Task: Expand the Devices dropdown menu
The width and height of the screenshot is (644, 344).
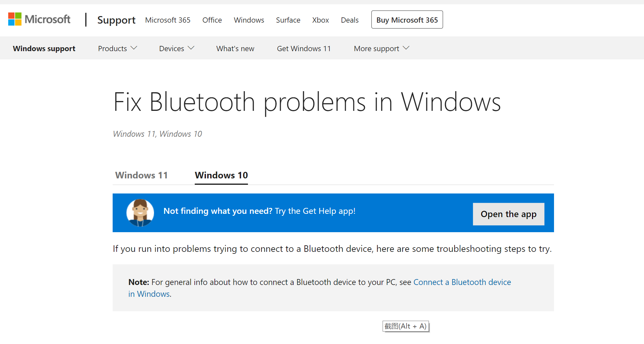Action: (x=177, y=49)
